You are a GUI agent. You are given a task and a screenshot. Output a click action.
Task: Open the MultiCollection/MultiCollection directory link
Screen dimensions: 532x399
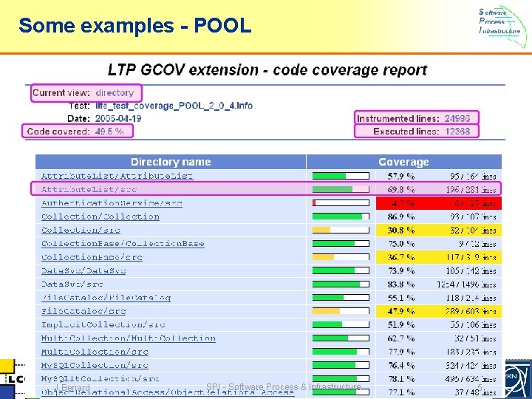click(x=129, y=338)
